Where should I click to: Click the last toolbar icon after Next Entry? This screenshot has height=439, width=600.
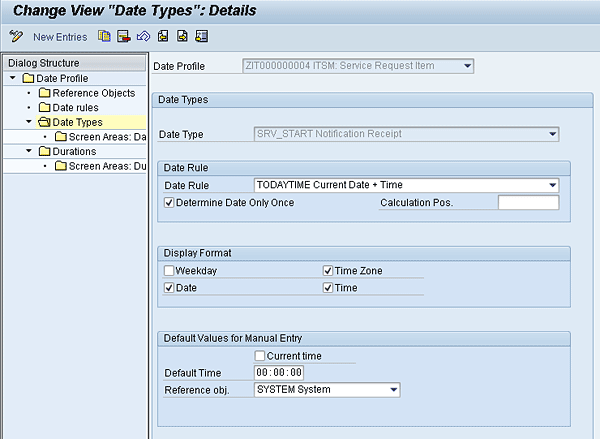coord(201,37)
